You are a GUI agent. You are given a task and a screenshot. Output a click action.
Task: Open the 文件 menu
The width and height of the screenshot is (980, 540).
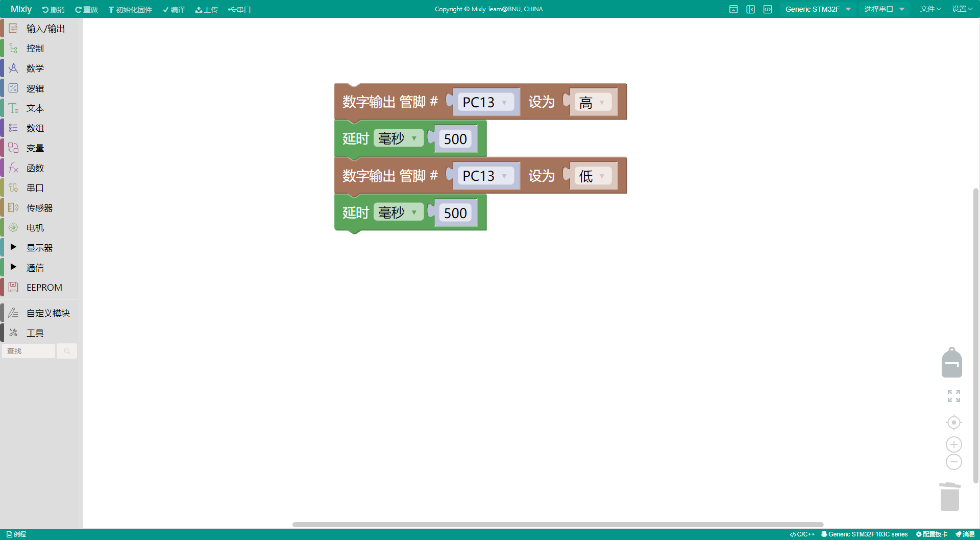pyautogui.click(x=930, y=9)
